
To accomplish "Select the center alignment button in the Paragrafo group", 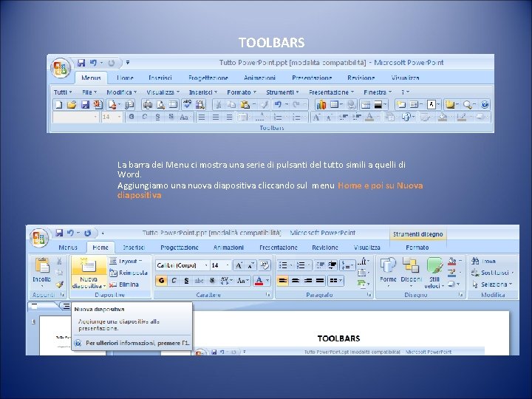I will (x=296, y=281).
